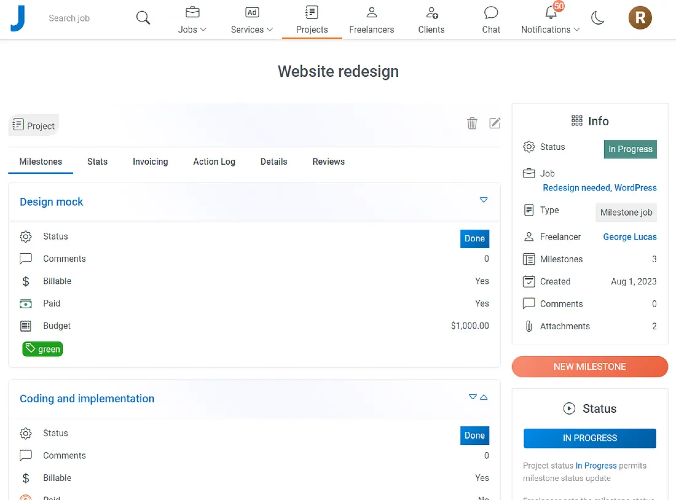Open the Action Log tab
Image resolution: width=676 pixels, height=500 pixels.
click(x=214, y=162)
